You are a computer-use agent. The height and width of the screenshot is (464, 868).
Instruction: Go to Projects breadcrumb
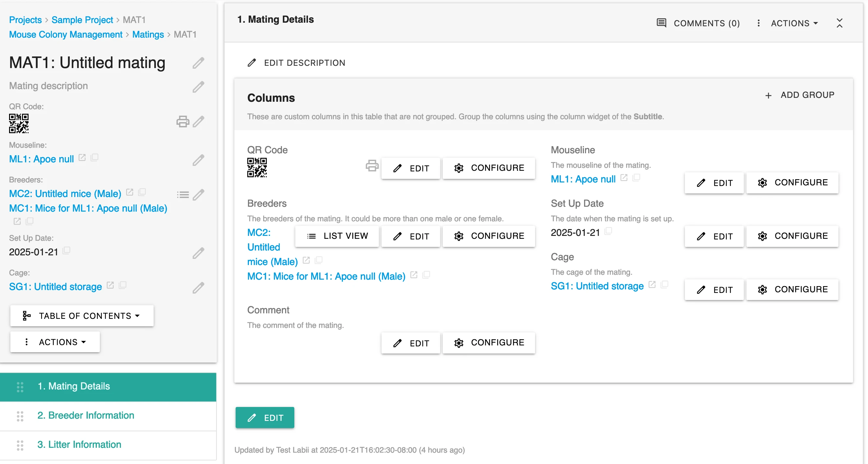pyautogui.click(x=25, y=20)
